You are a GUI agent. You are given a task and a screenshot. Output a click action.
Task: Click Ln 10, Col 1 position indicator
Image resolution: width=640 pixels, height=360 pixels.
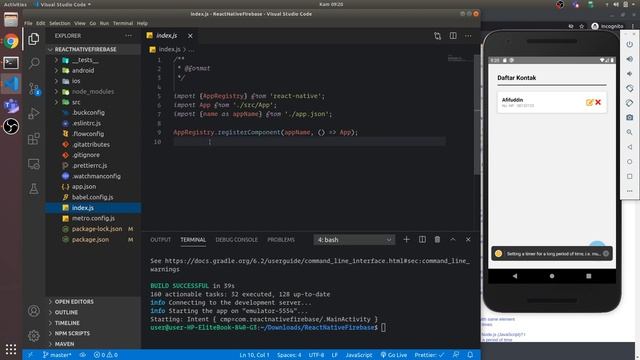click(x=254, y=355)
